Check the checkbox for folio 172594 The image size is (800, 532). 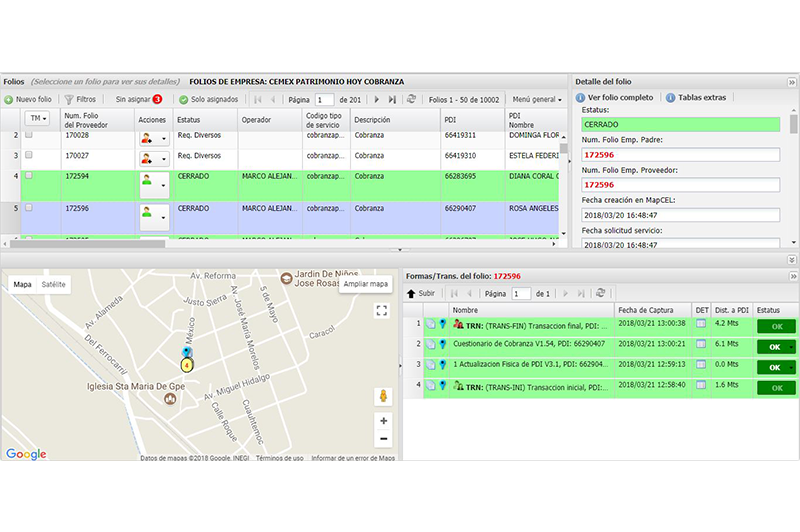pyautogui.click(x=29, y=175)
